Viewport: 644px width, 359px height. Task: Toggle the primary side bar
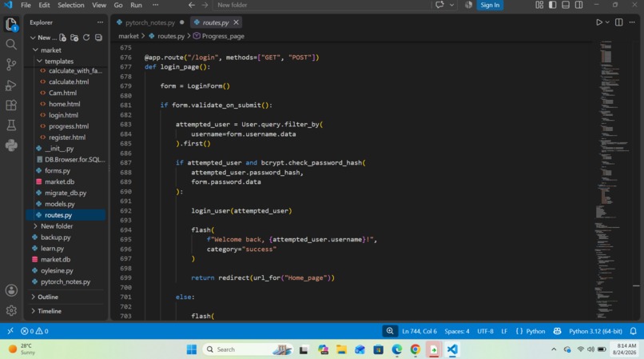point(552,5)
